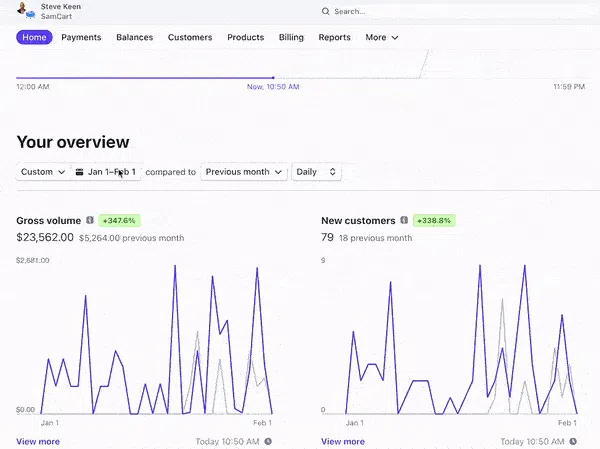Click the search magnifier icon
Image resolution: width=600 pixels, height=449 pixels.
pyautogui.click(x=326, y=12)
